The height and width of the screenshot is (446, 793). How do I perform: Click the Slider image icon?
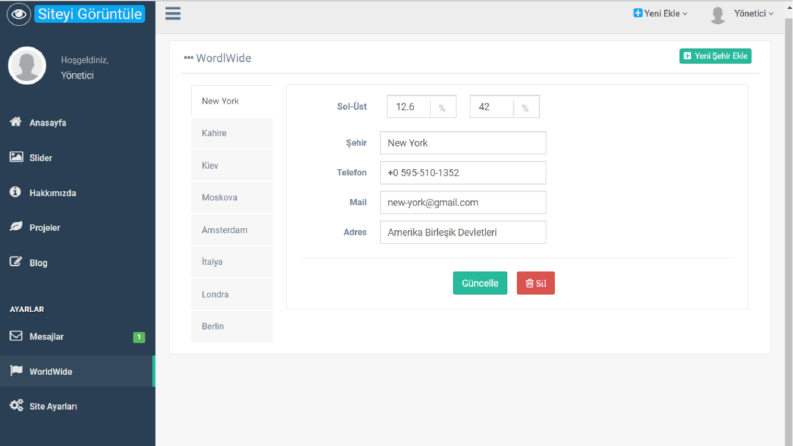[16, 157]
